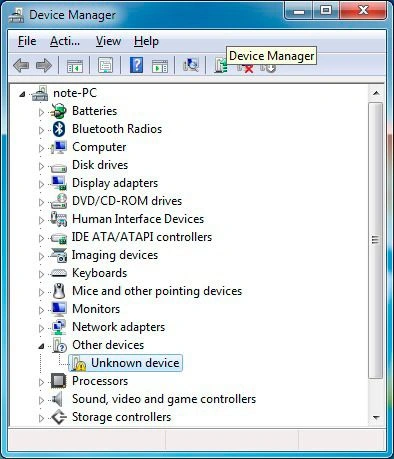Click the Uninstall icon with red X

245,68
